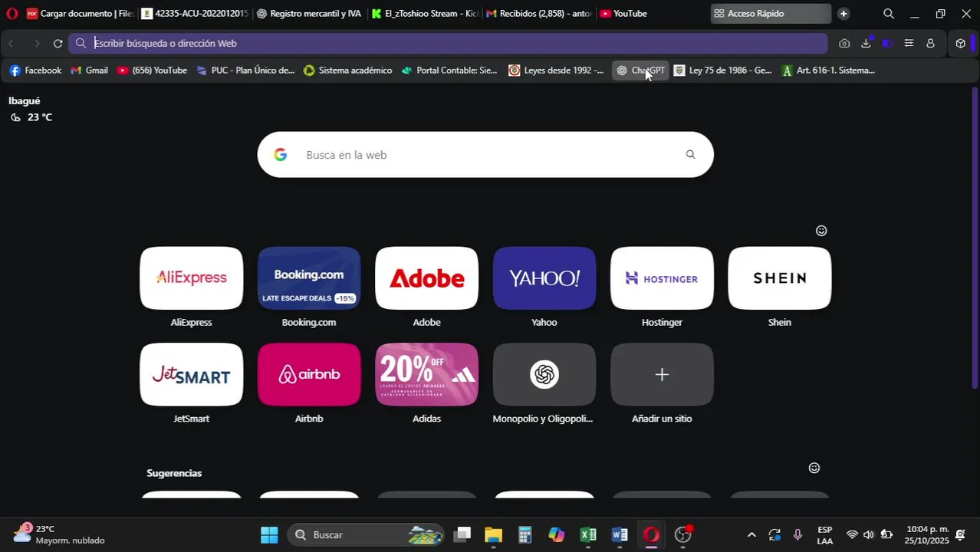Click smiley icon above speed dial tiles
The width and height of the screenshot is (980, 552).
[x=821, y=231]
